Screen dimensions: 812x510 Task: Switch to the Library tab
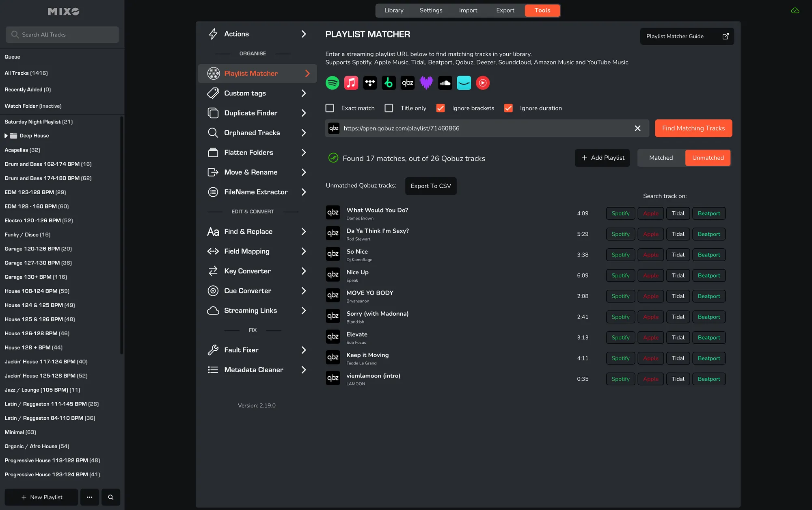[x=394, y=11]
